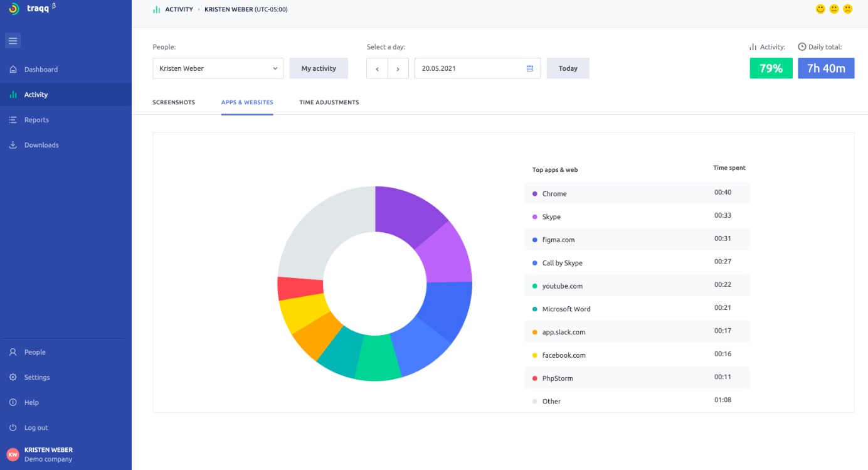Go to previous day with left arrow
The width and height of the screenshot is (868, 470).
tap(377, 68)
